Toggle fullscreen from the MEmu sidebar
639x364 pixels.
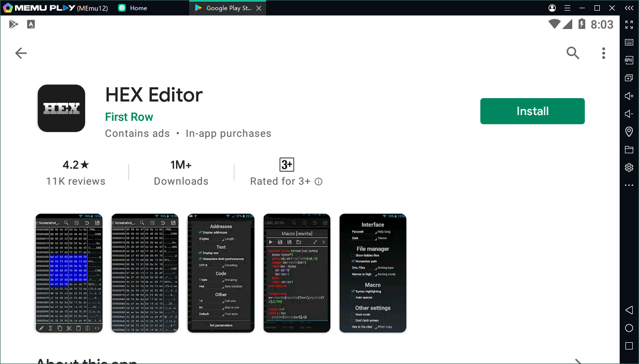click(x=629, y=25)
